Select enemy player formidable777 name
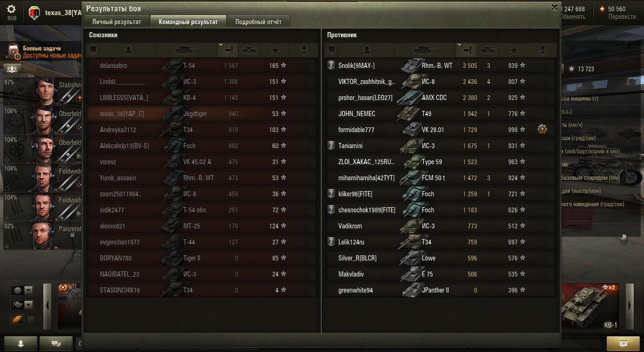This screenshot has width=644, height=352. pyautogui.click(x=356, y=130)
